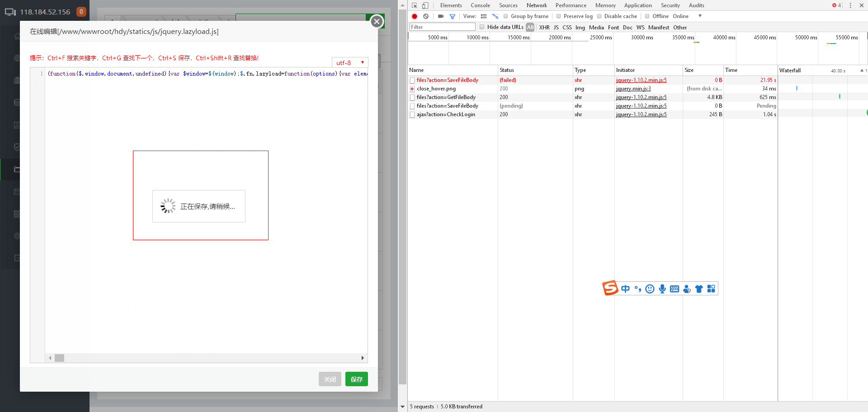Open the utf-8 encoding dropdown
Viewport: 868px width, 412px height.
coord(350,62)
